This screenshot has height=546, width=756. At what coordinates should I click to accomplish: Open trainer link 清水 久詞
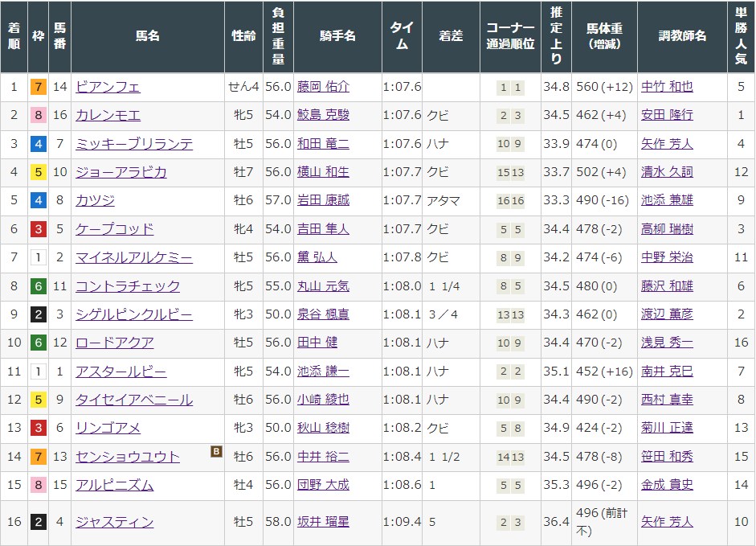coord(667,172)
